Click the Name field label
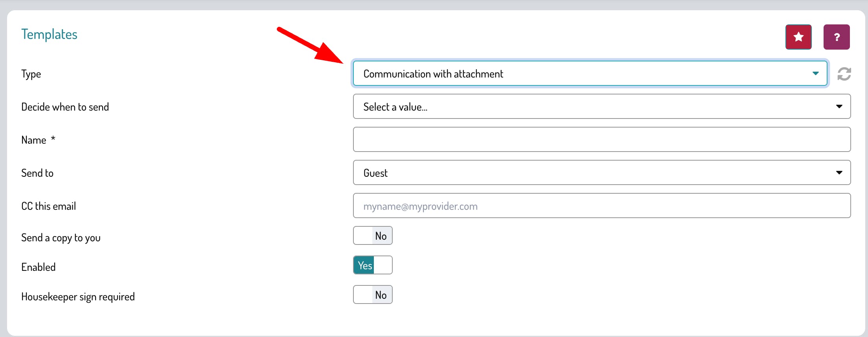The width and height of the screenshot is (868, 337). tap(34, 140)
